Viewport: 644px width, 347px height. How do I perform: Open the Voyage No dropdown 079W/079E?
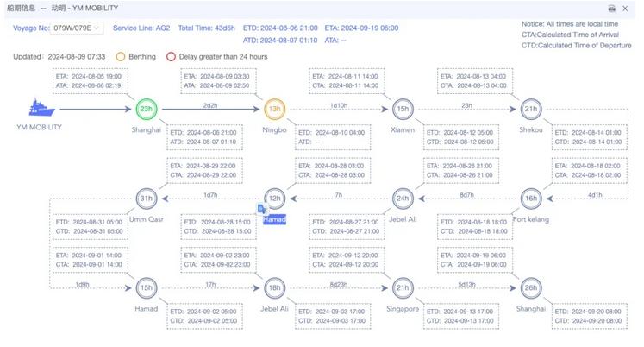(x=77, y=28)
